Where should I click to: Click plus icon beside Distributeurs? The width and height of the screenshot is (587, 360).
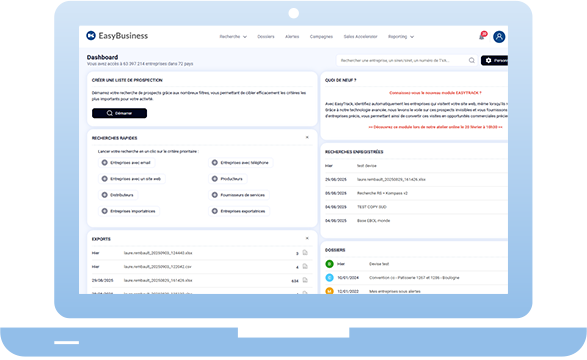pos(104,195)
